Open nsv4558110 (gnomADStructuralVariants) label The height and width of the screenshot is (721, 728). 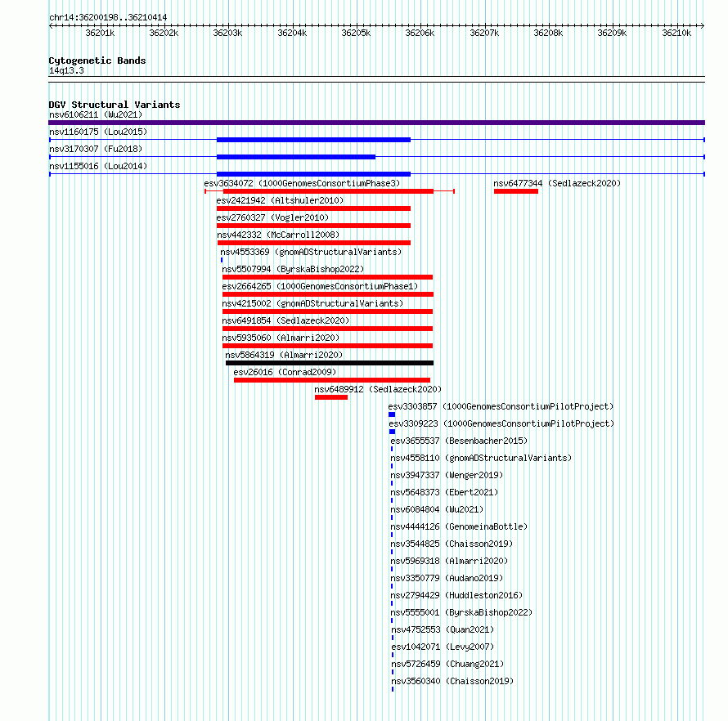[x=481, y=458]
